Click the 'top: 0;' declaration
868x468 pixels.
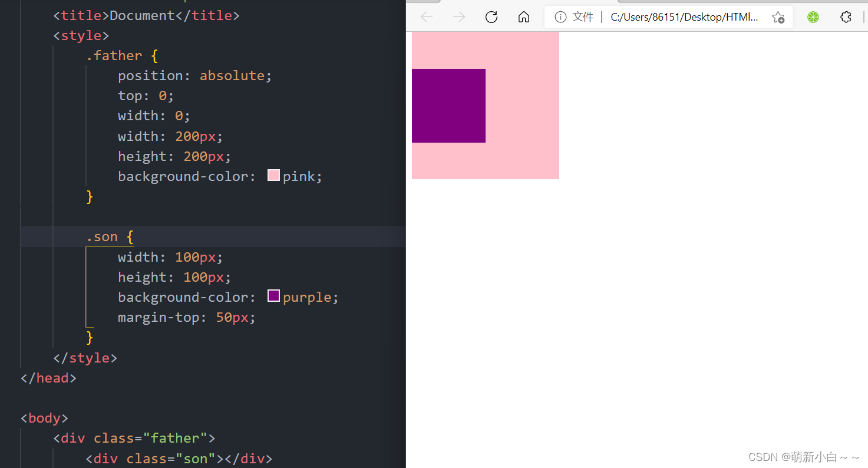[x=146, y=95]
